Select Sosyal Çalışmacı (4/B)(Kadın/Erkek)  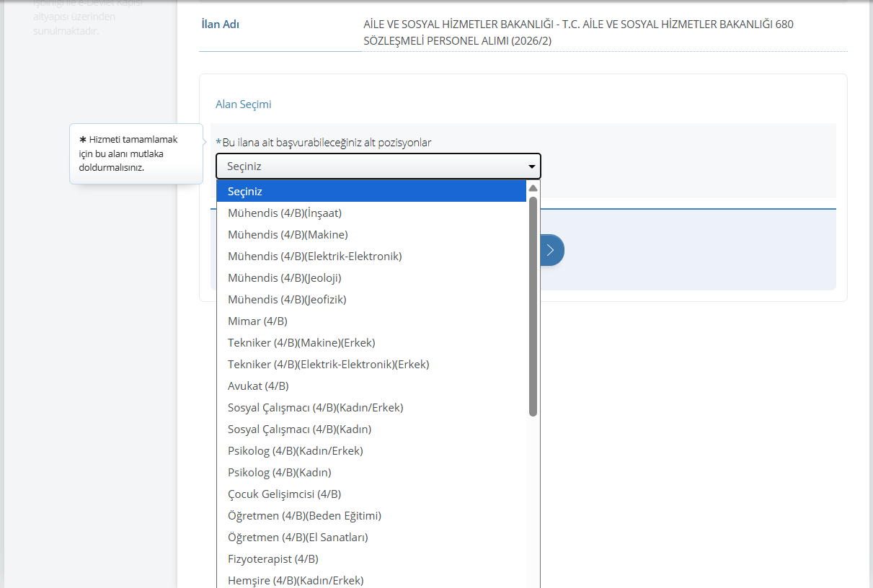click(372, 407)
